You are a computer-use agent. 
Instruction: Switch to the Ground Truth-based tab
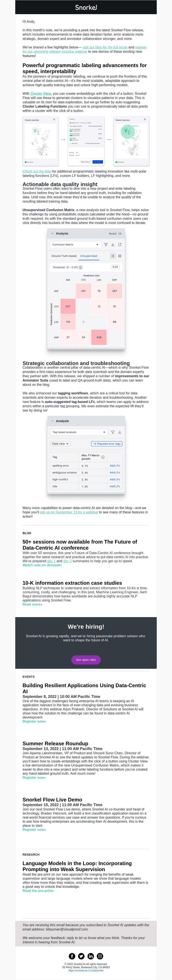64,256
